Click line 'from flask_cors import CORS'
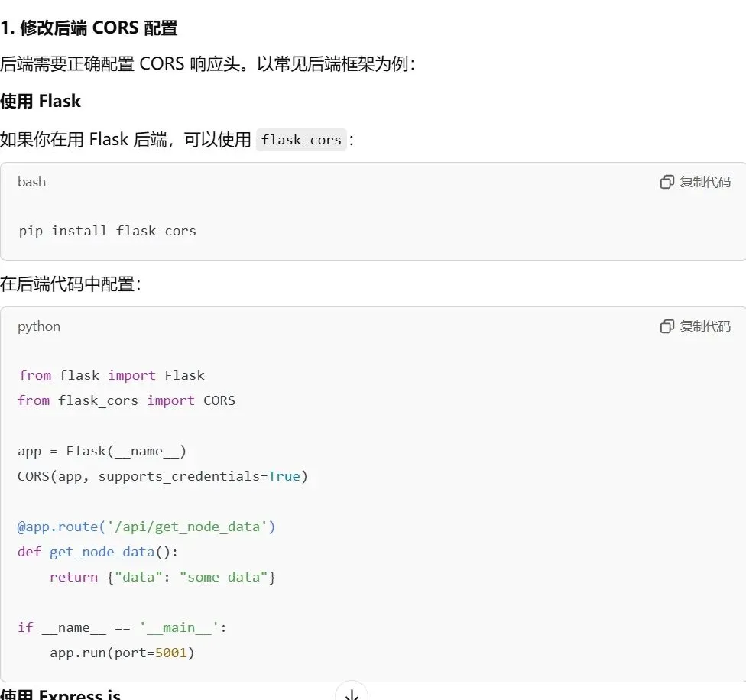746x700 pixels. point(127,400)
